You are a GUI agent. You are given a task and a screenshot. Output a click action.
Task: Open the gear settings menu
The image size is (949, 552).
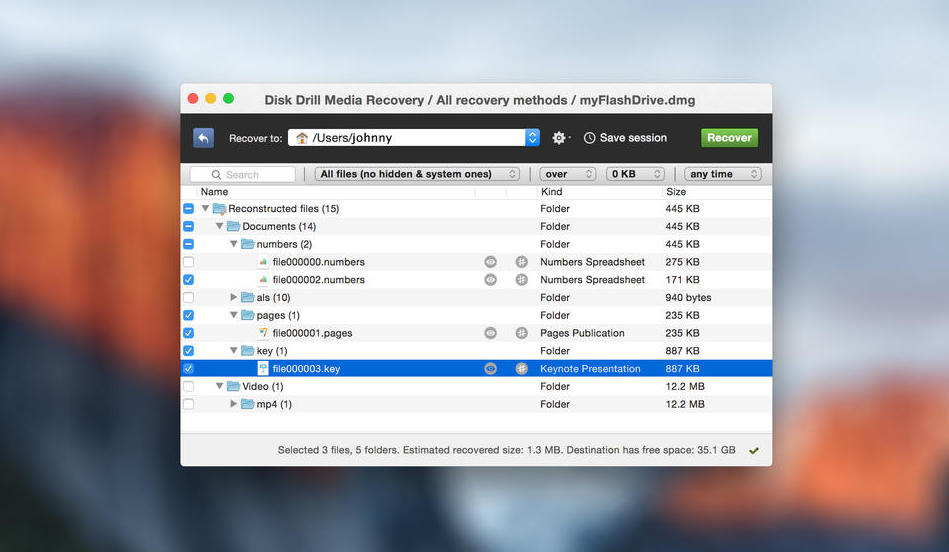tap(560, 138)
